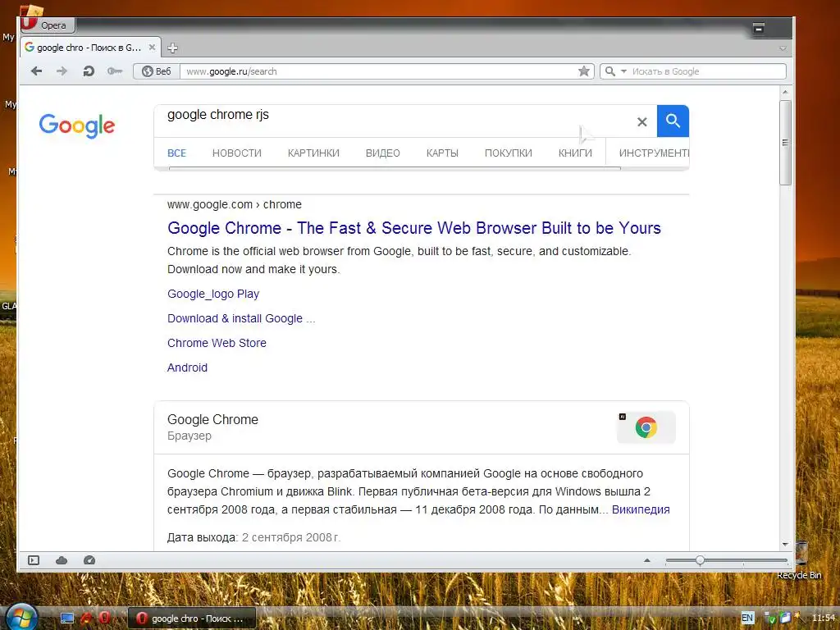Open the password key wand icon
The height and width of the screenshot is (630, 840).
[x=115, y=71]
